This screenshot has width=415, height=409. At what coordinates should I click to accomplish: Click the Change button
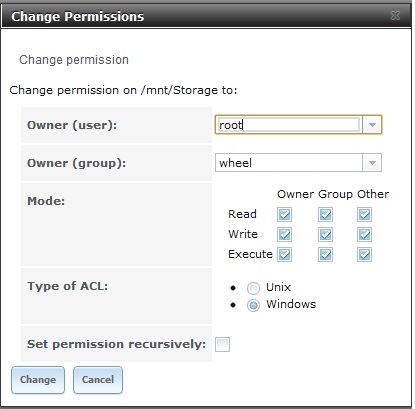[38, 380]
